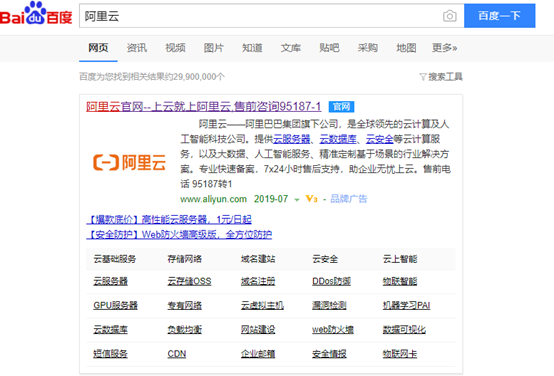Open 云数据库 link in description
554x376 pixels.
pos(338,139)
